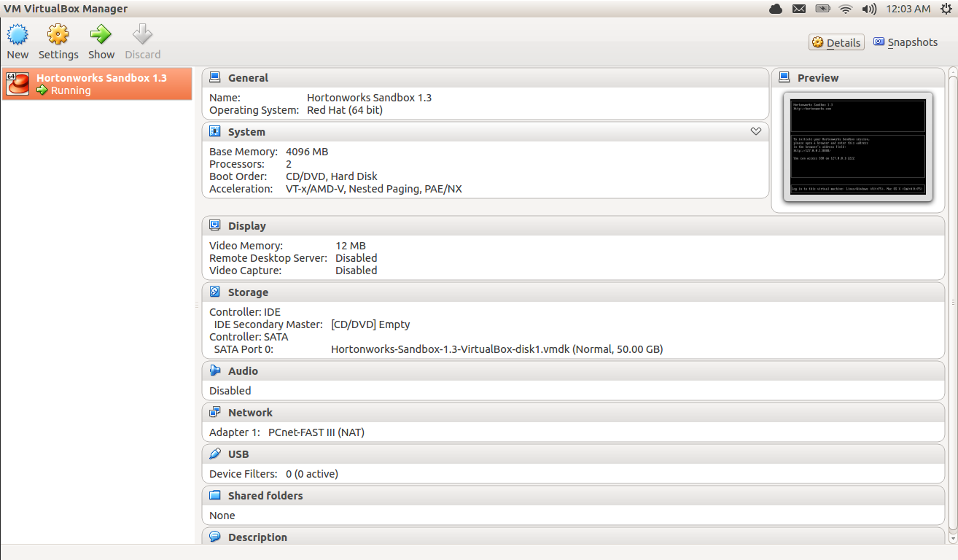Click 'PCnet-FAST III (NAT)' adapter text
Viewport: 958px width, 560px height.
tap(316, 432)
